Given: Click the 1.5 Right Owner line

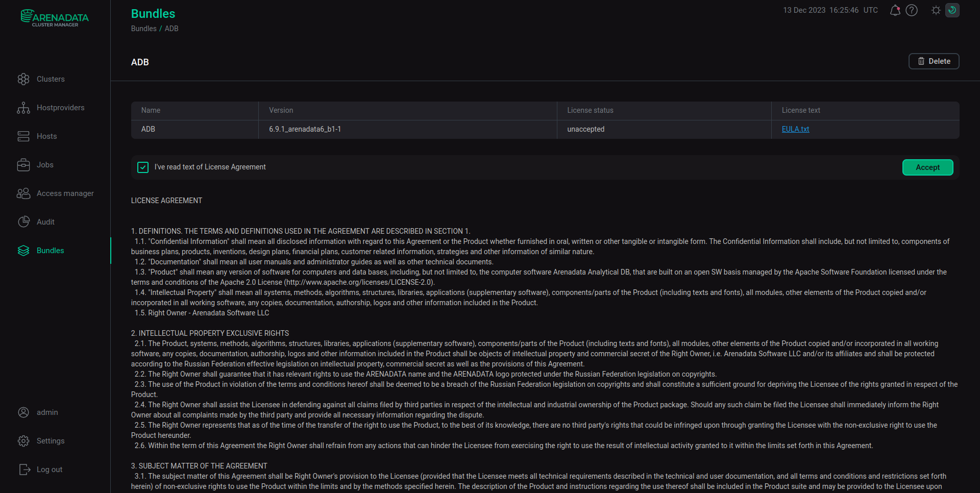Looking at the screenshot, I should [202, 313].
